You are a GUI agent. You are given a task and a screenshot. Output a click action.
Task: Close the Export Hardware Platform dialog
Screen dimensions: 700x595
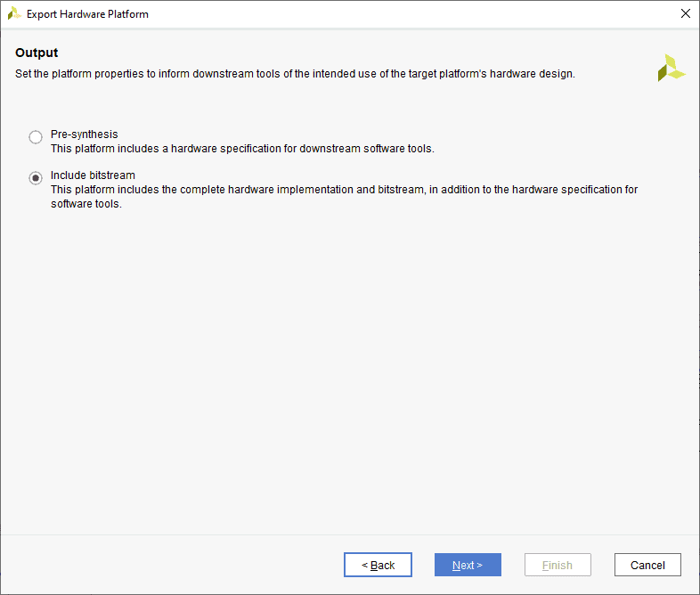coord(685,14)
